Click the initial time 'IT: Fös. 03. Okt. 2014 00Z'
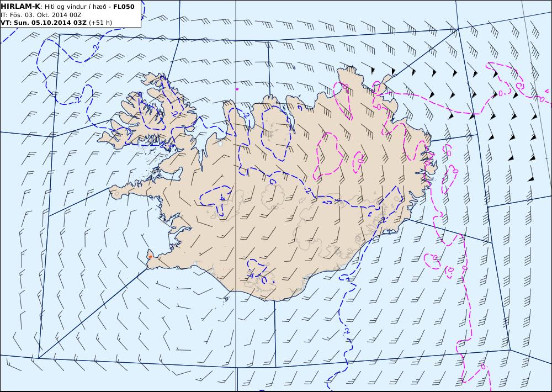The image size is (552, 392). tap(41, 15)
